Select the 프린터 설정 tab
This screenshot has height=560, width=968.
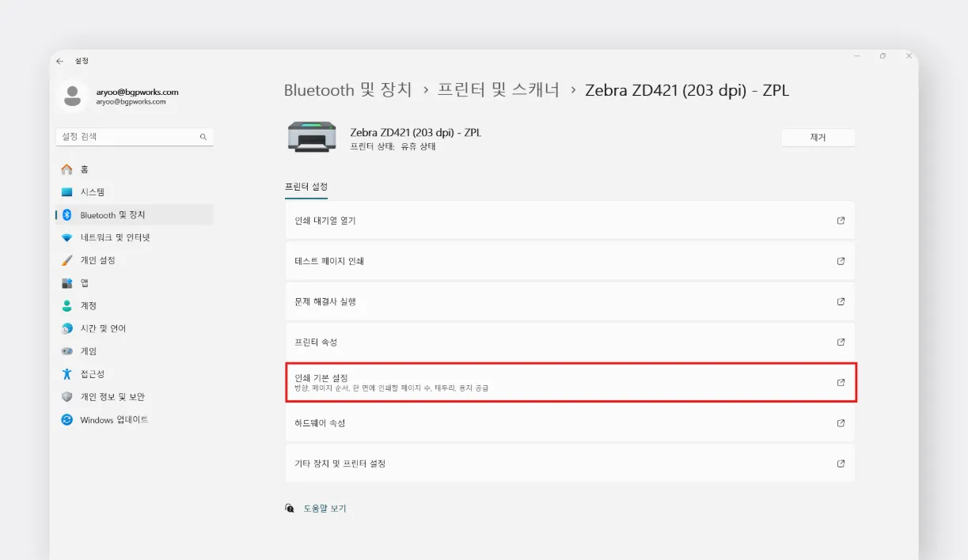[306, 187]
